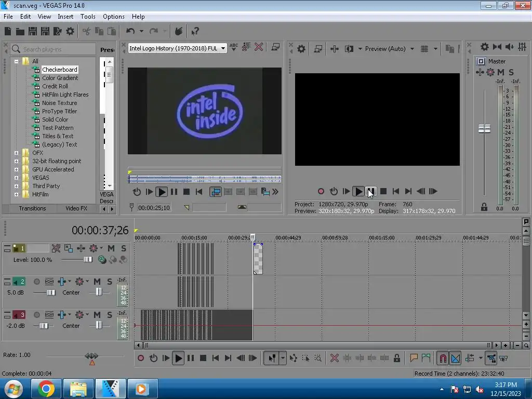Mute audio track 3
Image resolution: width=532 pixels, height=399 pixels.
coord(97,315)
